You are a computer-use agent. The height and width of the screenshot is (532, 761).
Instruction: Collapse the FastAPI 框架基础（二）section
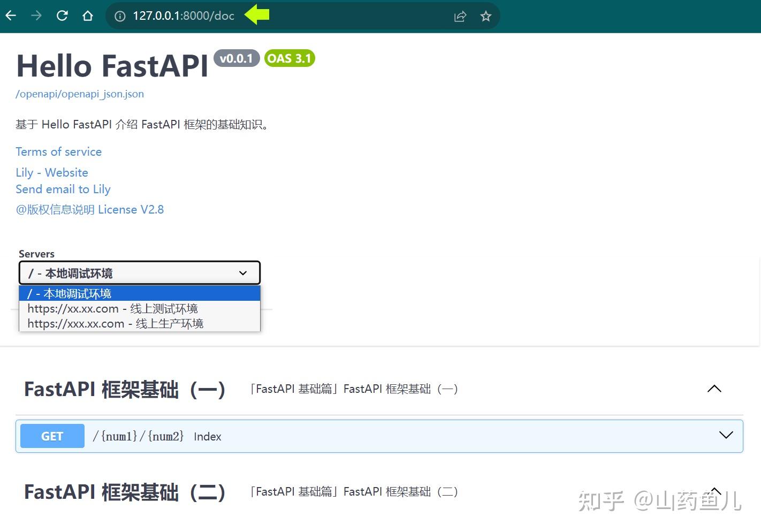point(714,491)
